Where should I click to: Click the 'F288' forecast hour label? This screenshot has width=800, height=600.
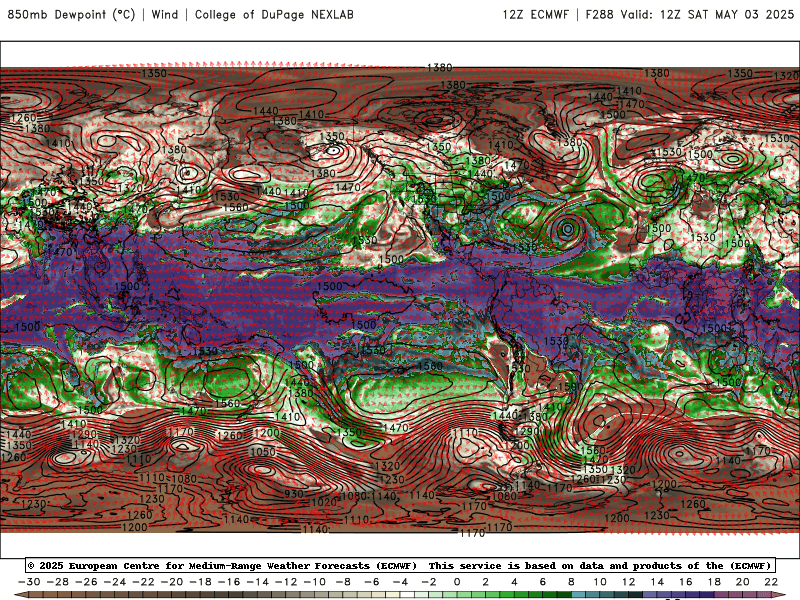point(599,14)
